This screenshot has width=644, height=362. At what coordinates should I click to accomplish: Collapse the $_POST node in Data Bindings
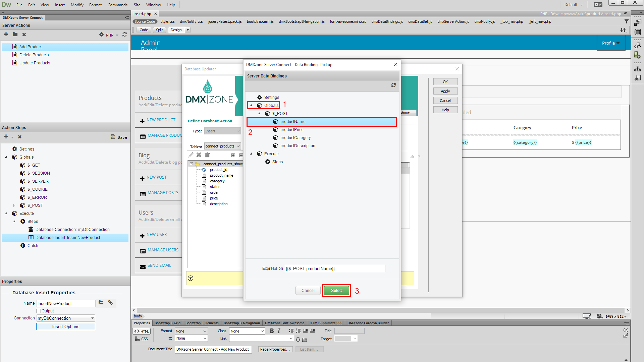[259, 114]
